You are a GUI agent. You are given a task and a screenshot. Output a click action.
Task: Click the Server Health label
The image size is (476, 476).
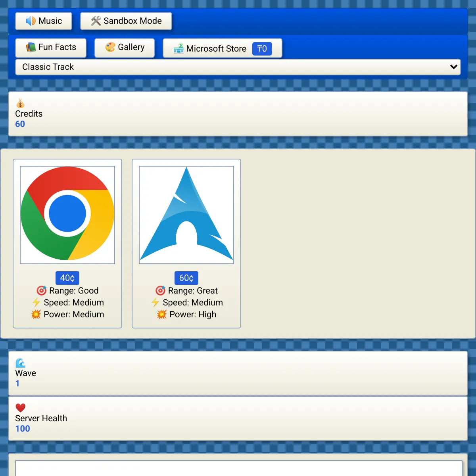pos(41,418)
